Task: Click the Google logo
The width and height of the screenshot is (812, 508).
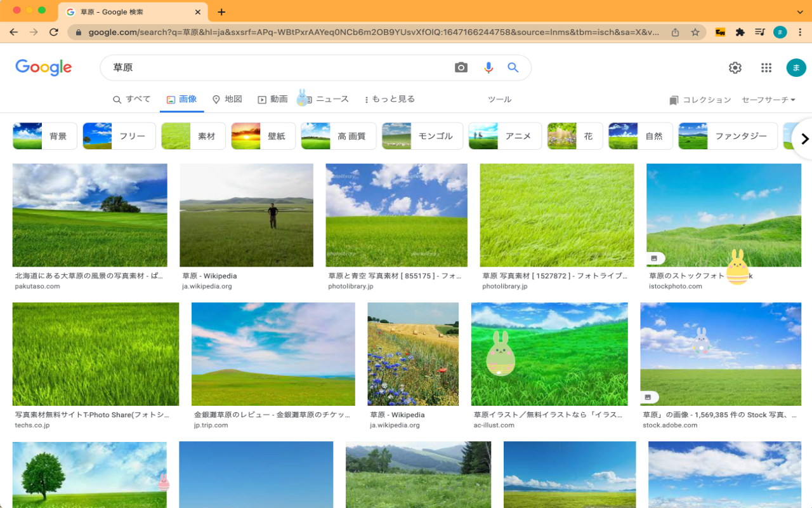Action: point(43,67)
